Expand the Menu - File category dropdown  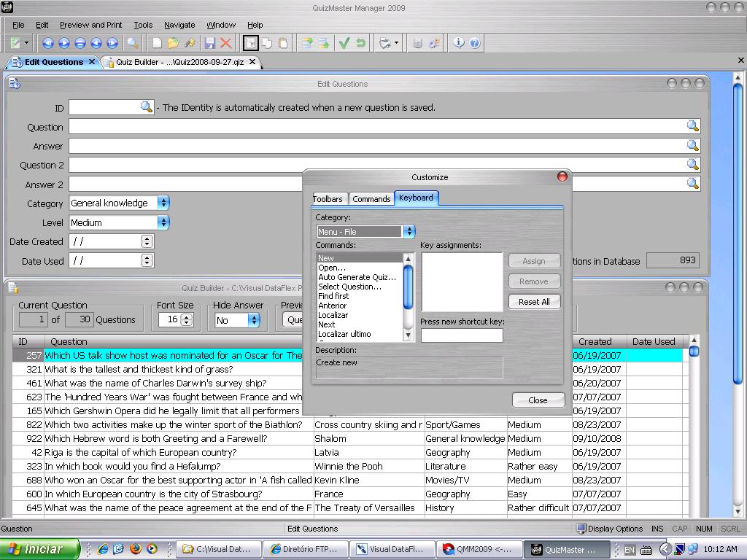409,232
